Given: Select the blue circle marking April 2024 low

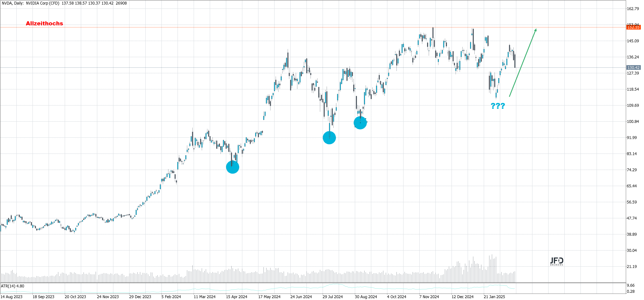Looking at the screenshot, I should [233, 167].
